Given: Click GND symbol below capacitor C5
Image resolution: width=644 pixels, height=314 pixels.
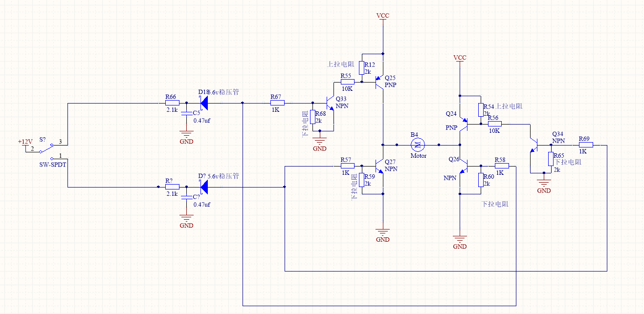Looking at the screenshot, I should [186, 137].
